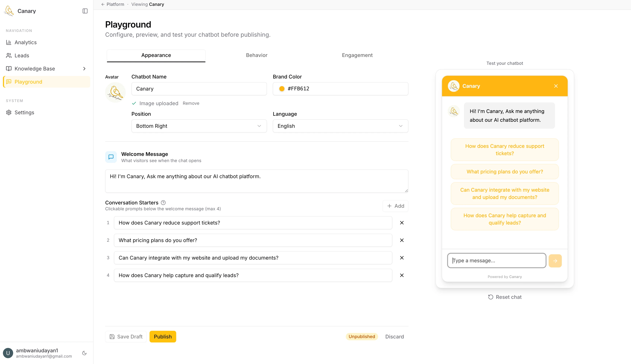
Task: Click the Type a message field
Action: point(496,260)
